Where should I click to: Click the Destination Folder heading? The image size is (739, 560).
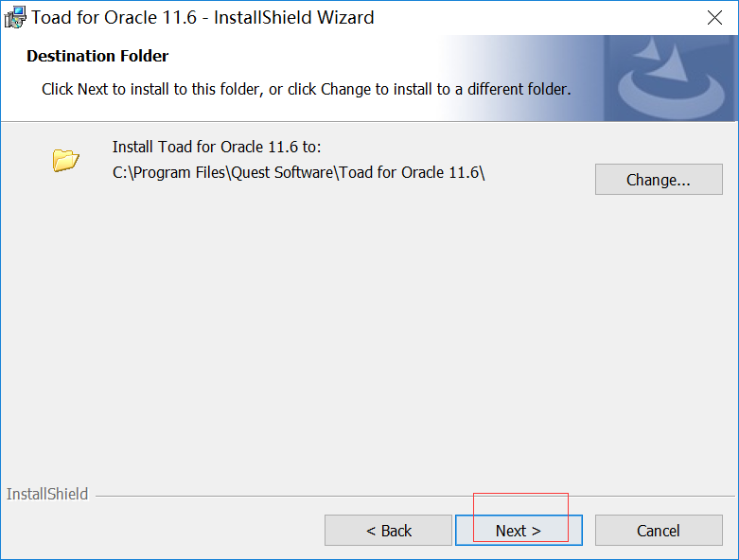(x=97, y=56)
